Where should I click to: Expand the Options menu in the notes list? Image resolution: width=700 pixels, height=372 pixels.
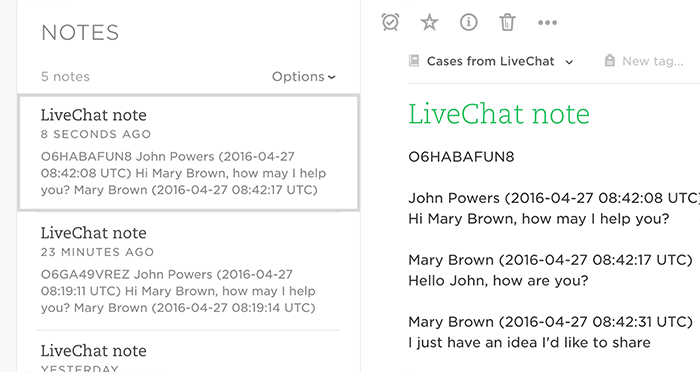pos(304,77)
